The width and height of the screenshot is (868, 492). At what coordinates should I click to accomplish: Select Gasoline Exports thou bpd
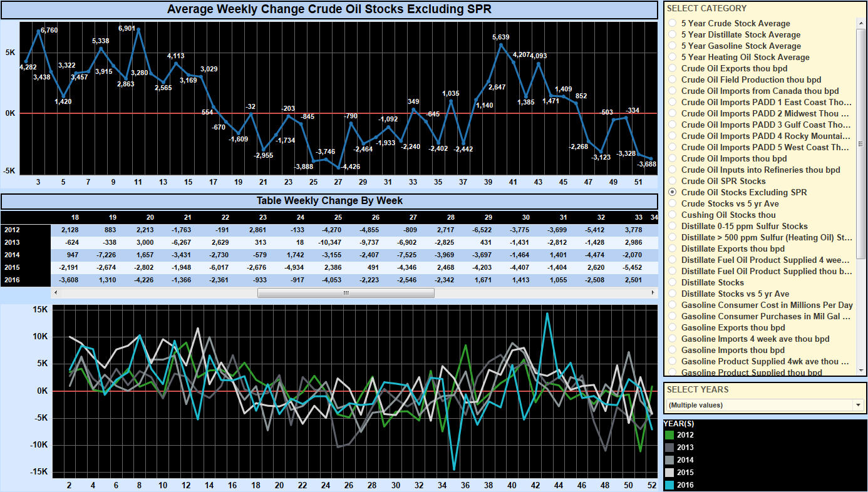[x=673, y=327]
